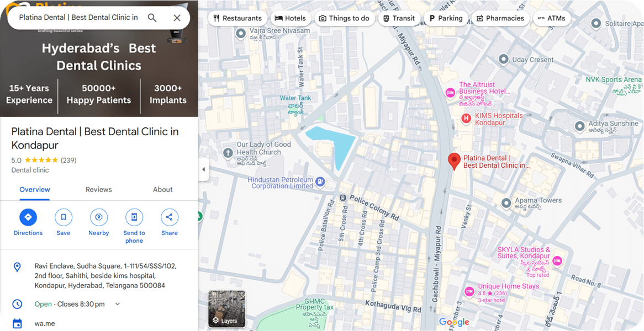Screen dimensions: 644x331
Task: Save place using the bookmark icon
Action: coord(64,217)
